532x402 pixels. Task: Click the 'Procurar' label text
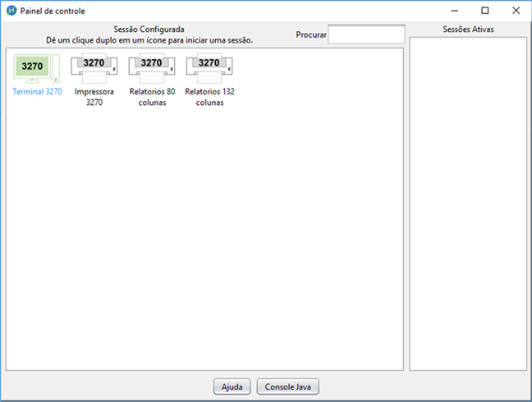[311, 35]
